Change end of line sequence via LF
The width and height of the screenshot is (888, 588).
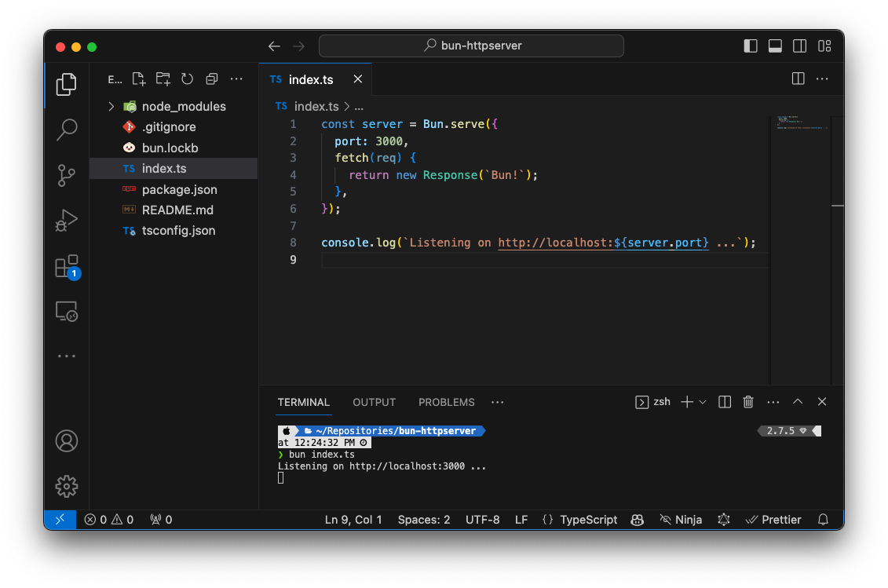click(521, 520)
